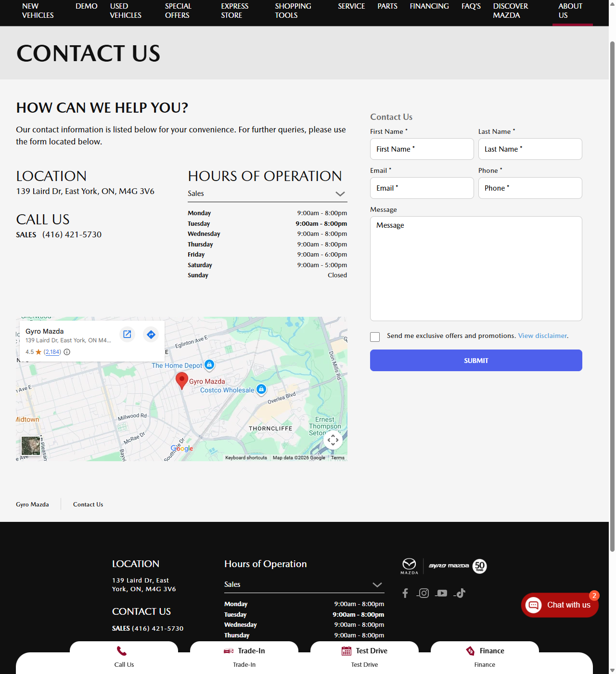Get directions to Gyro Mazda icon
The width and height of the screenshot is (616, 674).
point(151,334)
